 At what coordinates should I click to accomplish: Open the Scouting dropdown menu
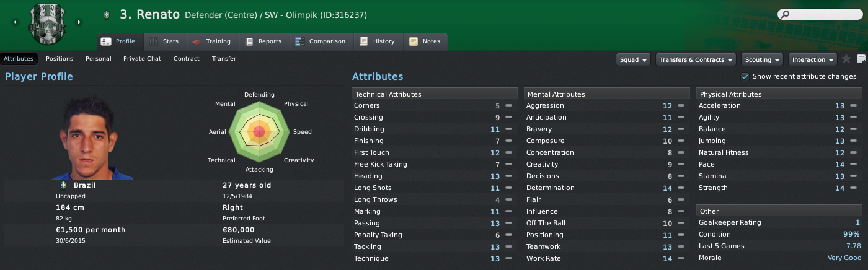(762, 59)
